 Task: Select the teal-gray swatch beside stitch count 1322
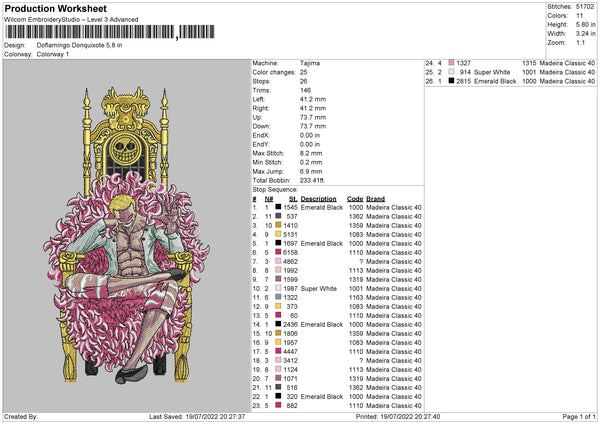pyautogui.click(x=278, y=297)
